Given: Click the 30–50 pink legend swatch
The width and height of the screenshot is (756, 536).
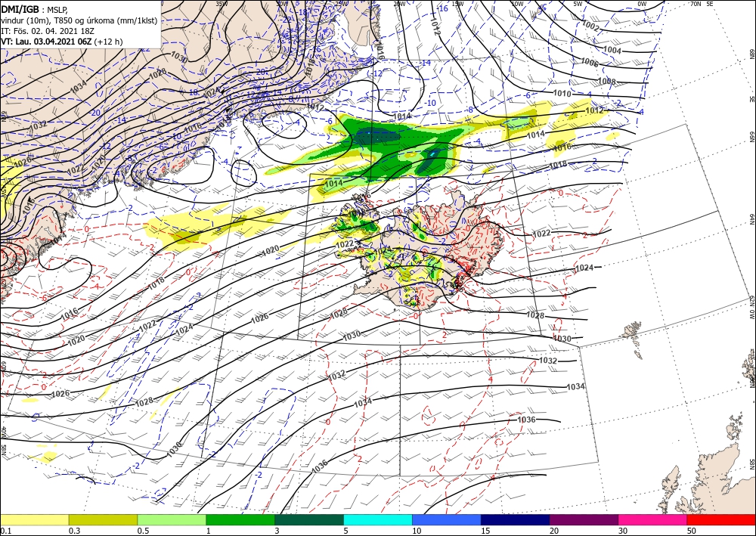Looking at the screenshot, I should pos(653,519).
